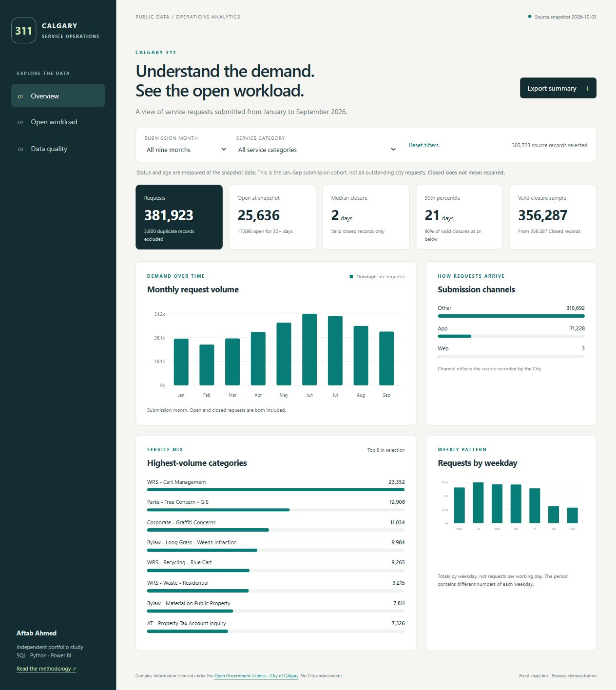Screen dimensions: 616x690
Task: Click the download arrow in Export summary
Action: coord(587,88)
